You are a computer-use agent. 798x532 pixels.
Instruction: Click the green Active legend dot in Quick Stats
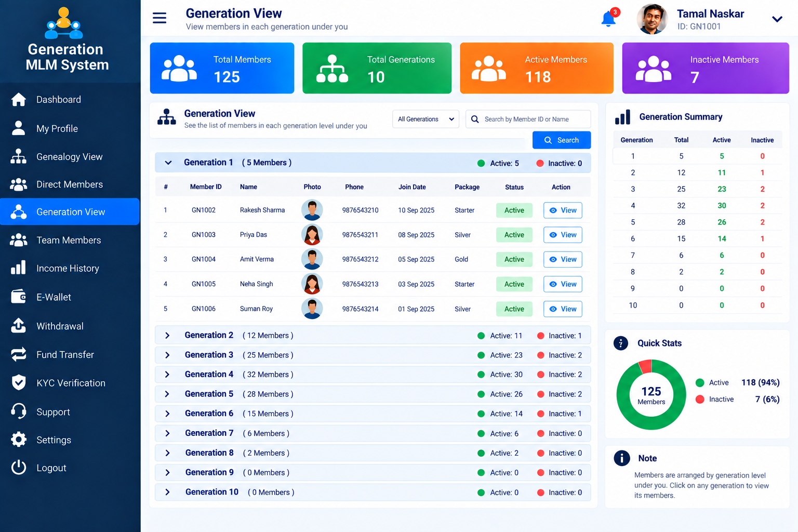(x=700, y=383)
